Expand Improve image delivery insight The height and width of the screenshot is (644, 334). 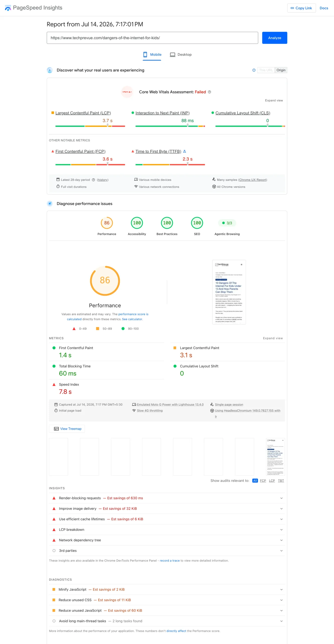[x=167, y=509]
